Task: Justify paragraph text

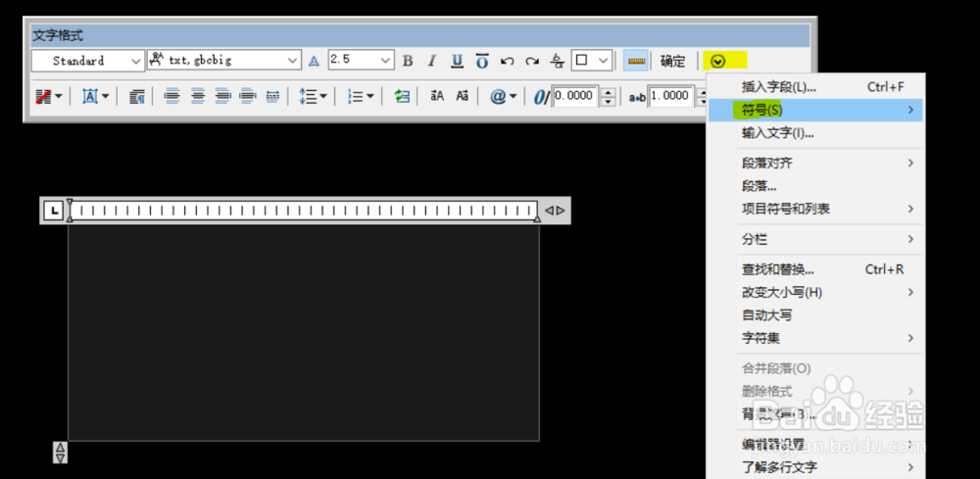Action: point(248,96)
